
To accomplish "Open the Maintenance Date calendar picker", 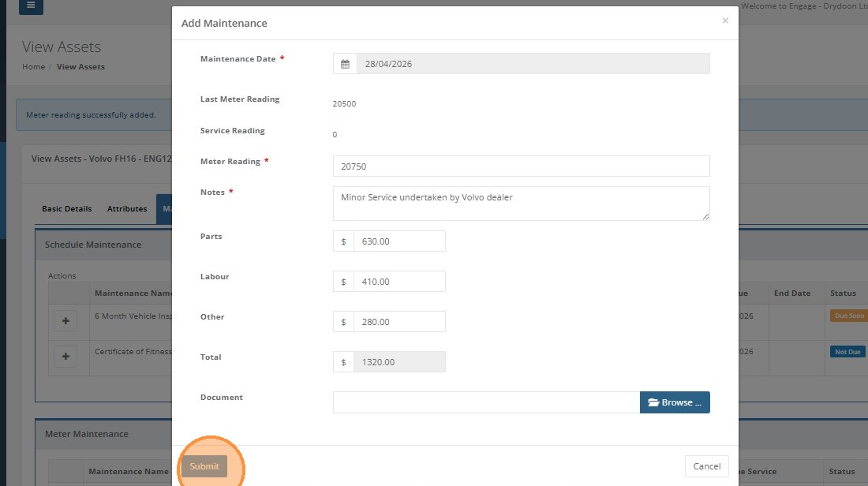I will point(345,64).
